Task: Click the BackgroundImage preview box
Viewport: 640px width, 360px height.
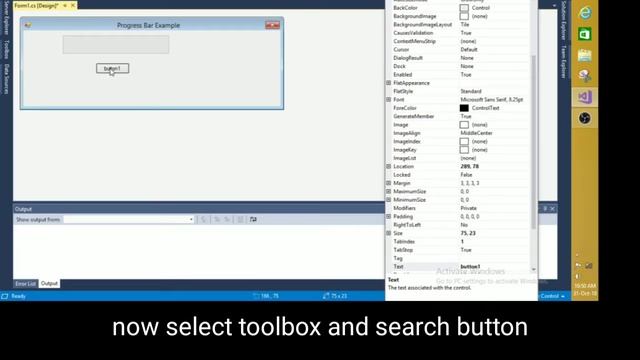Action: [464, 16]
